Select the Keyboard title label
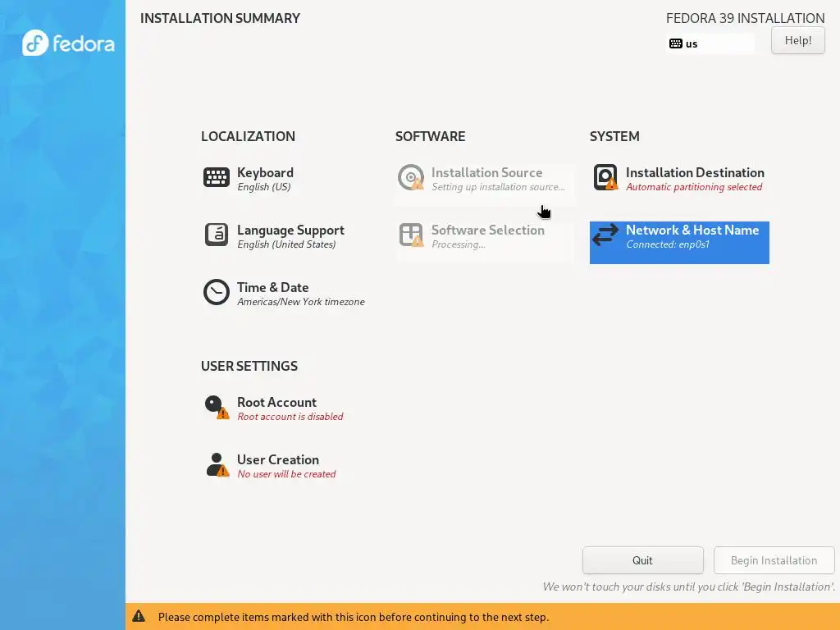 click(265, 172)
